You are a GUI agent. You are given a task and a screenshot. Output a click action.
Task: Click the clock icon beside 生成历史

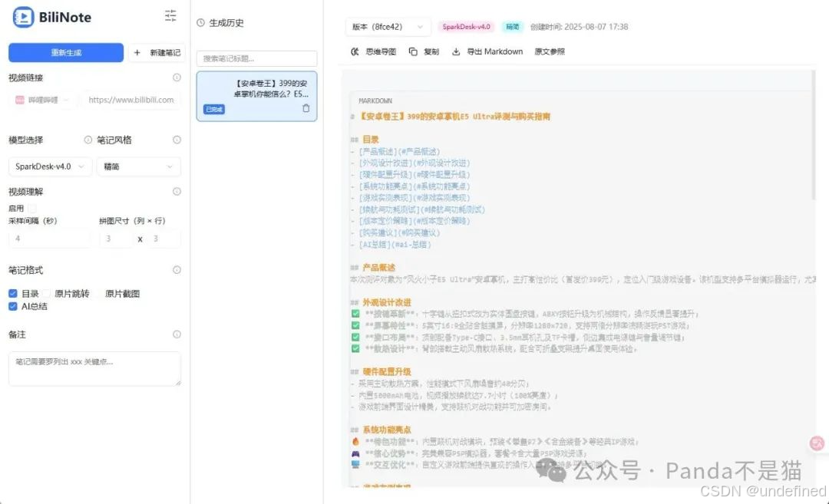(x=200, y=23)
